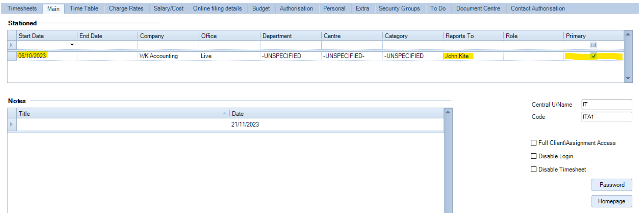Click Notes grid scroll up arrow
Screen dimensions: 644x213
pos(448,112)
